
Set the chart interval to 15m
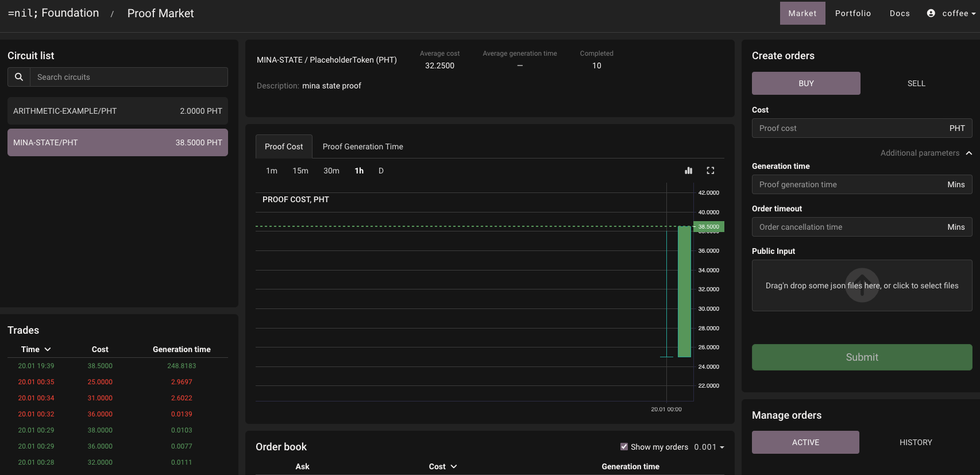pos(300,171)
